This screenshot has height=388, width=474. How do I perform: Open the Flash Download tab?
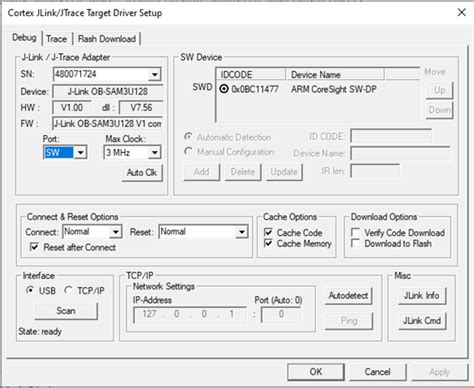(x=107, y=39)
